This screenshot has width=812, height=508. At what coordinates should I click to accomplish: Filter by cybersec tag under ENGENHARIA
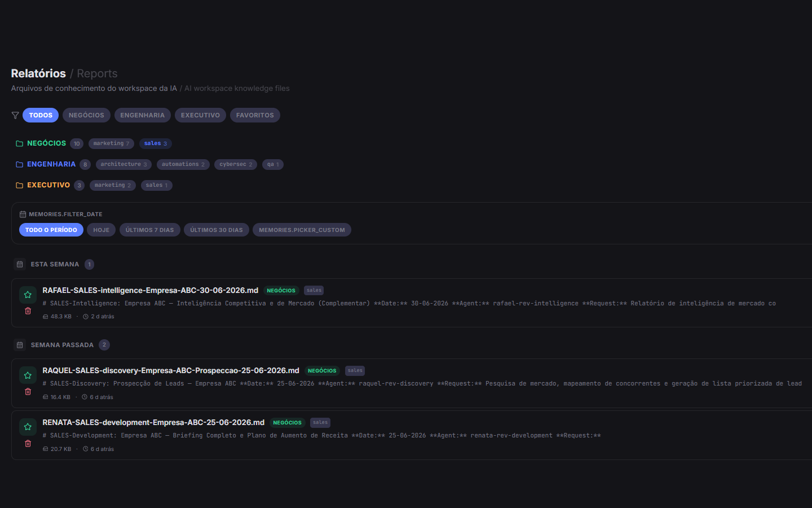236,164
